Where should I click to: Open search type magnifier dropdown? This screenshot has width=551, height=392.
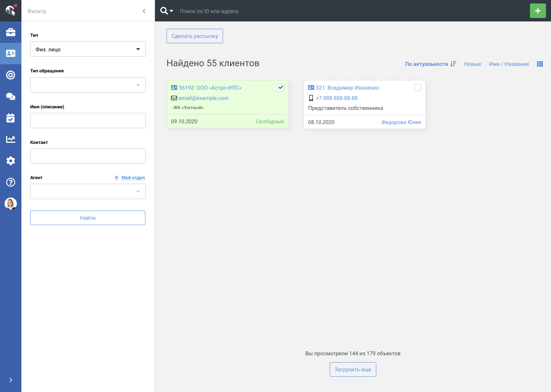coord(167,11)
